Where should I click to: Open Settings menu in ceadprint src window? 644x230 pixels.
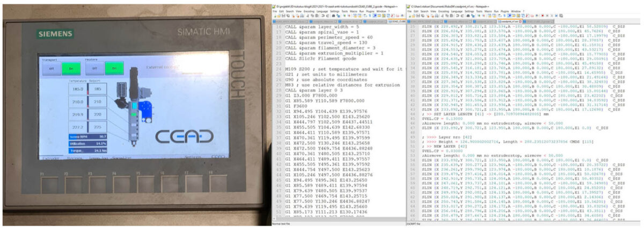(469, 11)
